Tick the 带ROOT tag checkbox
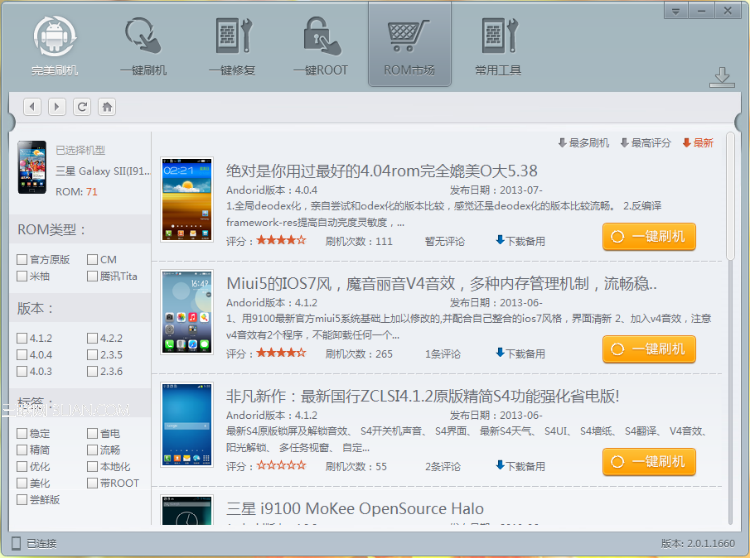Viewport: 750px width, 558px height. pos(92,483)
